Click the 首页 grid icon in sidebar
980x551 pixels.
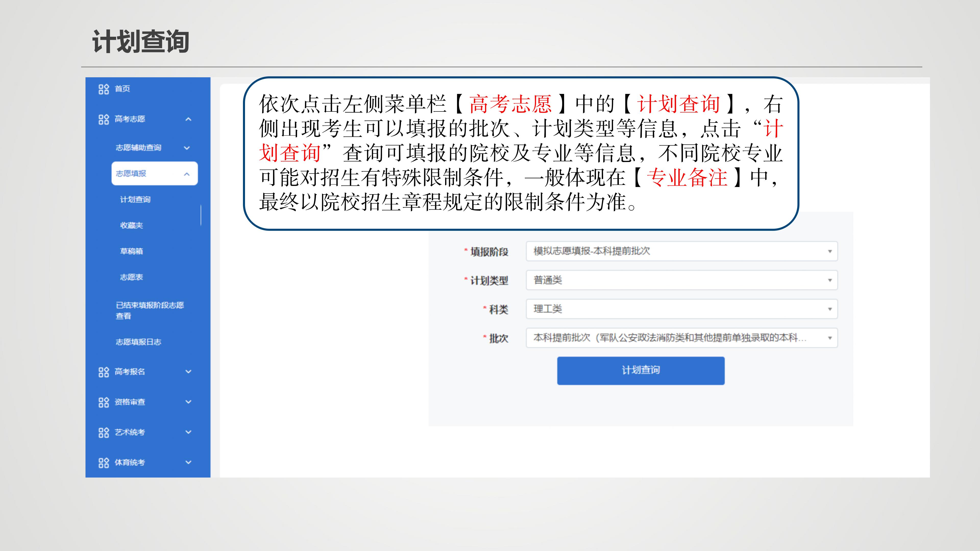point(103,89)
